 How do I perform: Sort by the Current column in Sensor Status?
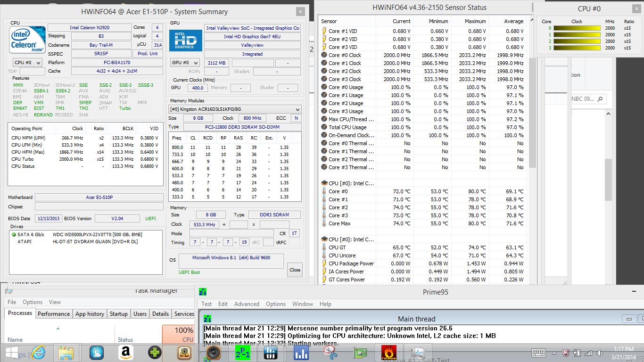pyautogui.click(x=395, y=21)
